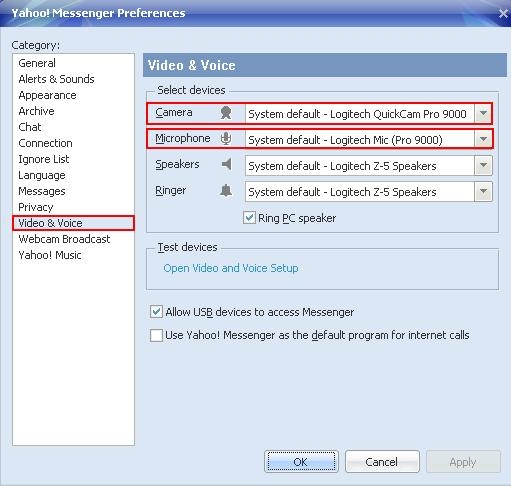This screenshot has height=486, width=511.
Task: Expand the Ringer device dropdown arrow
Action: click(483, 191)
